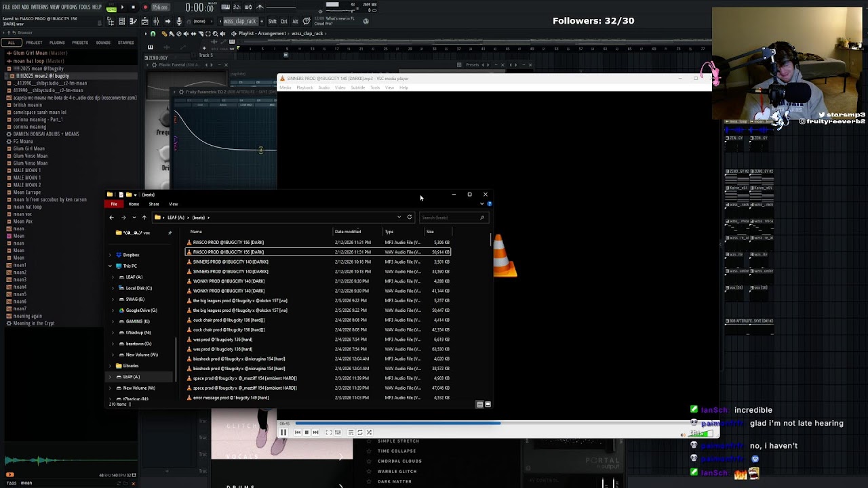Stop playback in VLC media player
This screenshot has height=488, width=868.
click(x=307, y=432)
